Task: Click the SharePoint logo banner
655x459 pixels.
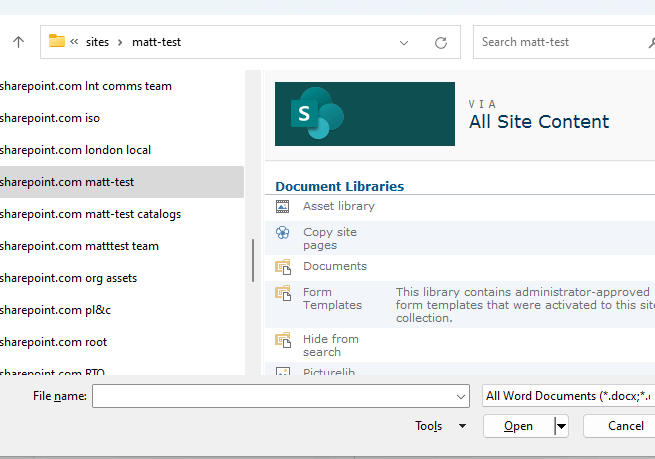Action: (365, 114)
